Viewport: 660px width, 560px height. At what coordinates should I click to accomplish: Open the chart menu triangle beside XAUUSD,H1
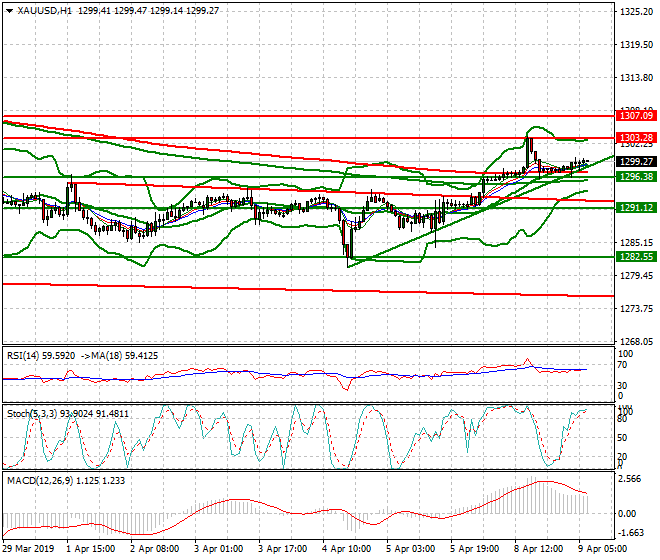tap(9, 11)
